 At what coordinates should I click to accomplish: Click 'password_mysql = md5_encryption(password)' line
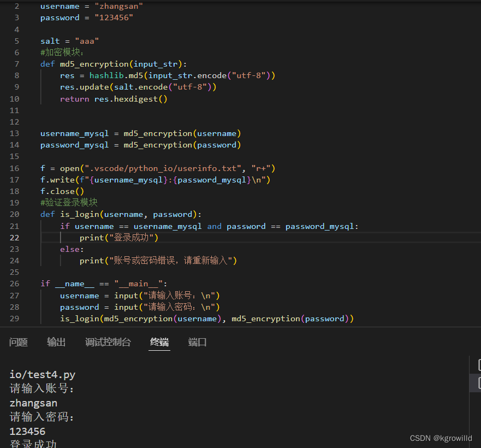[x=140, y=145]
